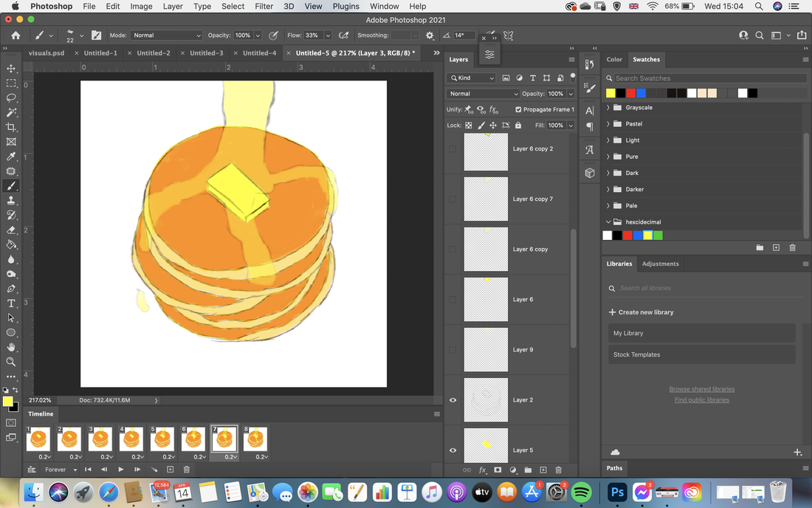Viewport: 812px width, 508px height.
Task: Create a new layer icon
Action: [x=543, y=470]
